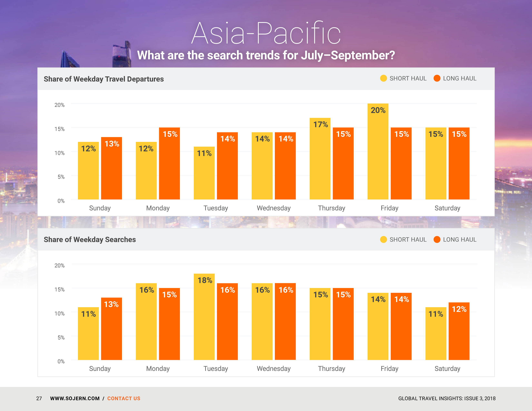Click the Sunday label under departures chart
The height and width of the screenshot is (411, 532).
coord(100,208)
